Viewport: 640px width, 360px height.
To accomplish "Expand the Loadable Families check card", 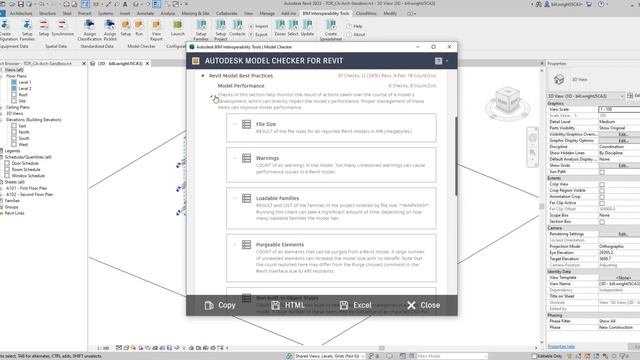I will coord(235,198).
